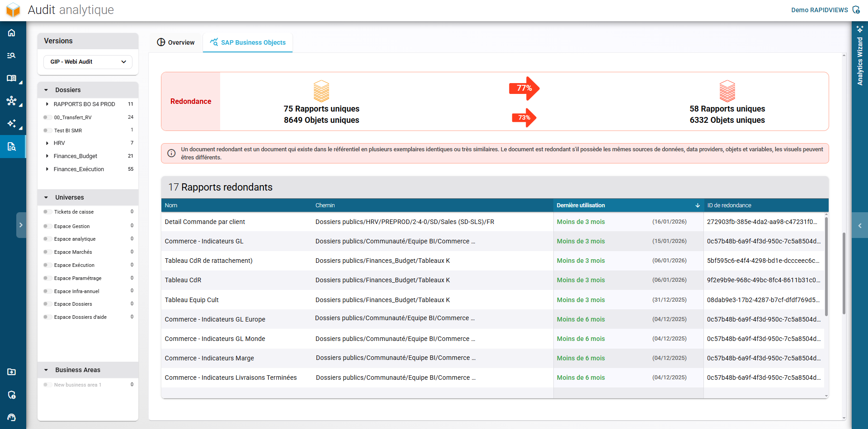Expand the RAPPORTS BO S4 PROD folder

47,104
